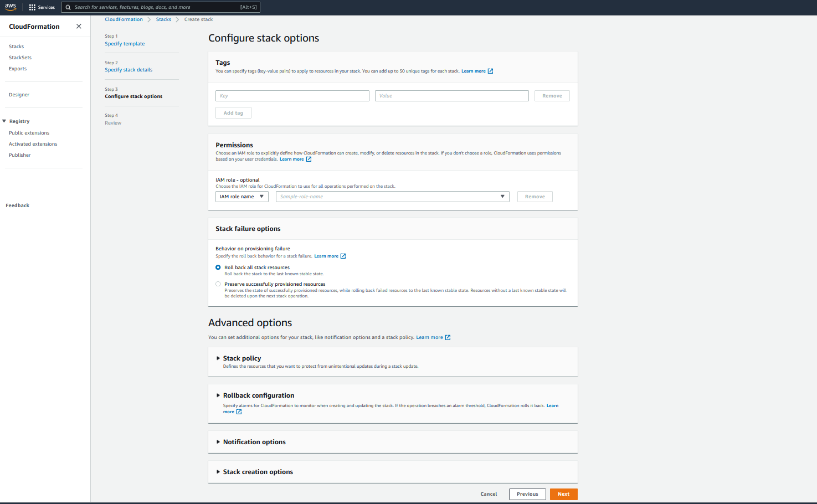Open Advanced options Learn more external icon
Image resolution: width=817 pixels, height=504 pixels.
coord(448,337)
